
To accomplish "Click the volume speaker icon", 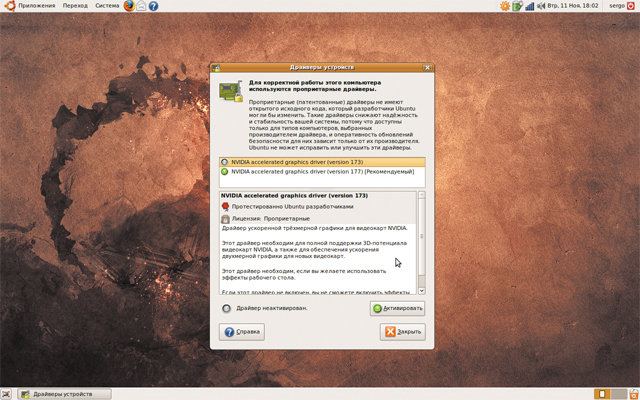I will point(541,6).
